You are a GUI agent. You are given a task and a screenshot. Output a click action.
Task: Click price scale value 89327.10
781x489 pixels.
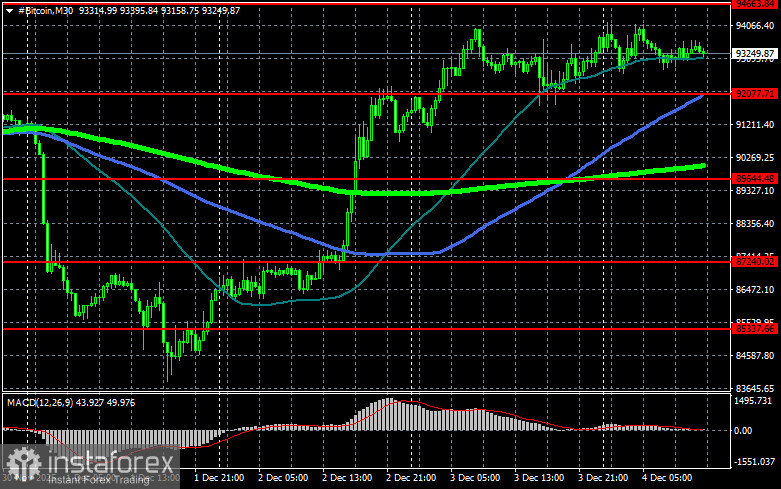click(755, 191)
